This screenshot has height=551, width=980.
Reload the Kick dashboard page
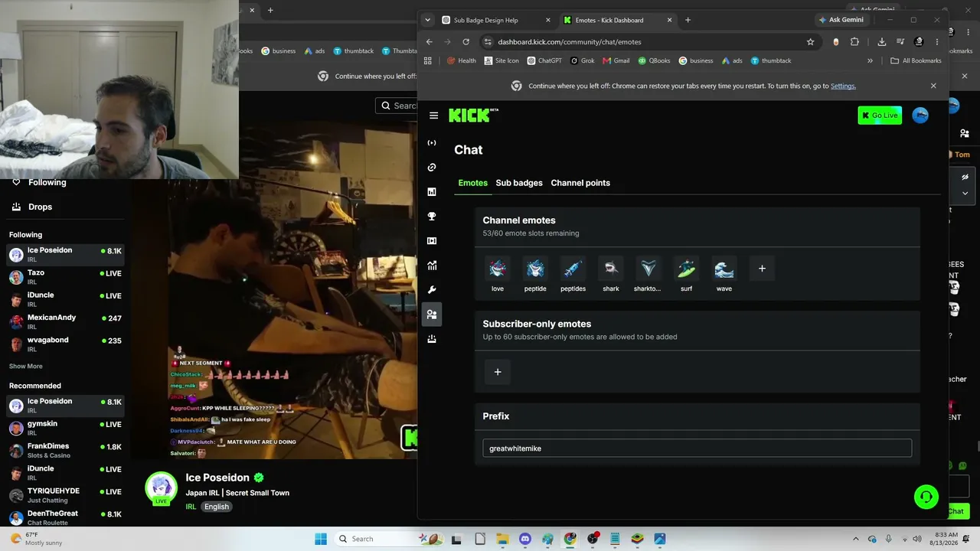pyautogui.click(x=465, y=42)
